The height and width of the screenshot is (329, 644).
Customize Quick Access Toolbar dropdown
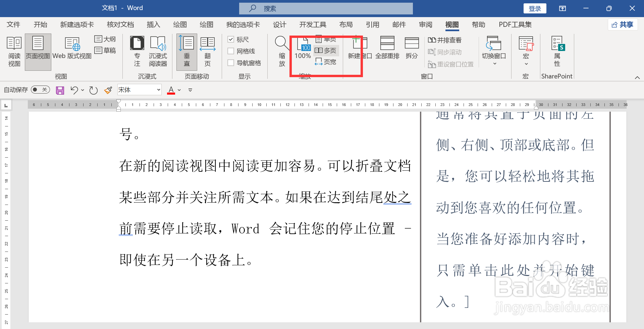tap(190, 90)
